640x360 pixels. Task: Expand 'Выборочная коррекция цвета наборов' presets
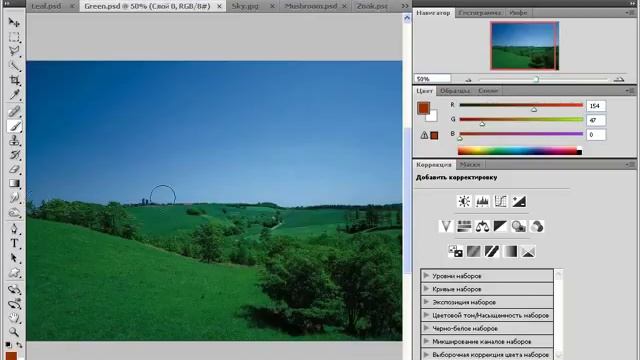pos(426,354)
